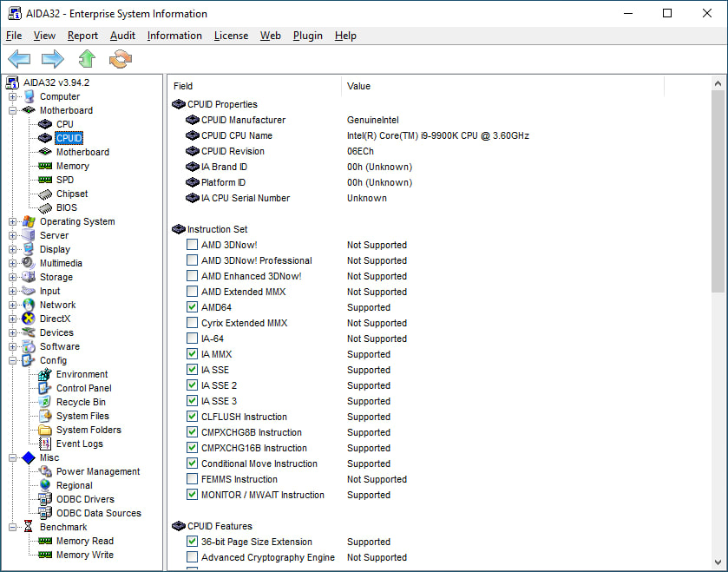
Task: Open the File menu
Action: click(14, 36)
